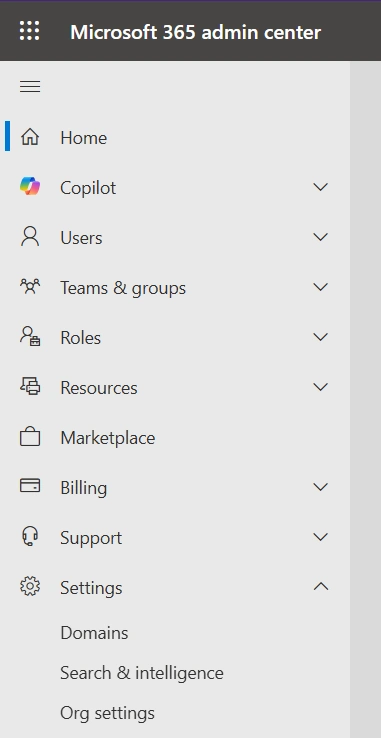This screenshot has height=738, width=381.
Task: Open Marketplace menu label
Action: 108,438
